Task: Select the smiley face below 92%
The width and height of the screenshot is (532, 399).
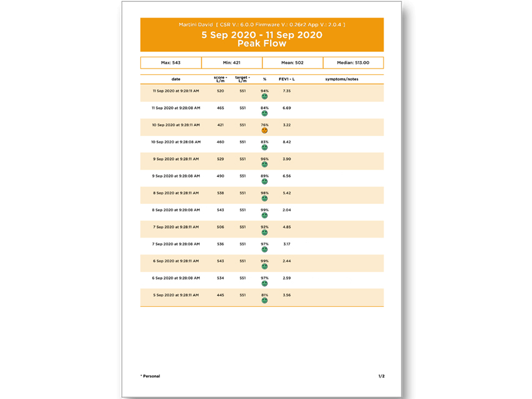Action: (264, 233)
